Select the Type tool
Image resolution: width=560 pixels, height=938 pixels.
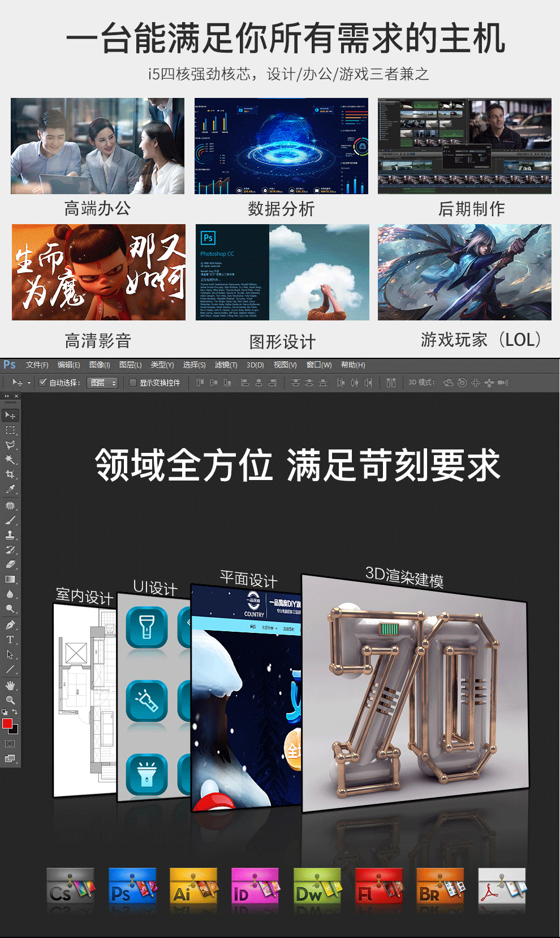[10, 640]
